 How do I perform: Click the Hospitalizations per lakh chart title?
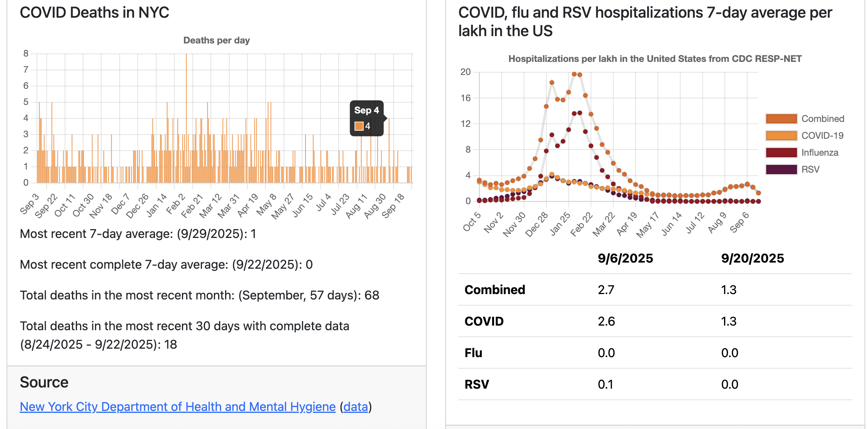coord(655,59)
